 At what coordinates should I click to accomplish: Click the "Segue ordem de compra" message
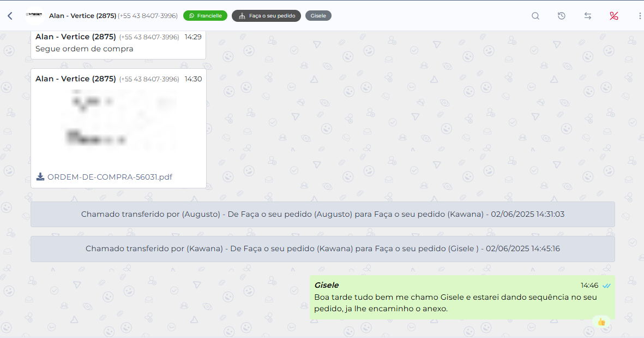click(85, 49)
